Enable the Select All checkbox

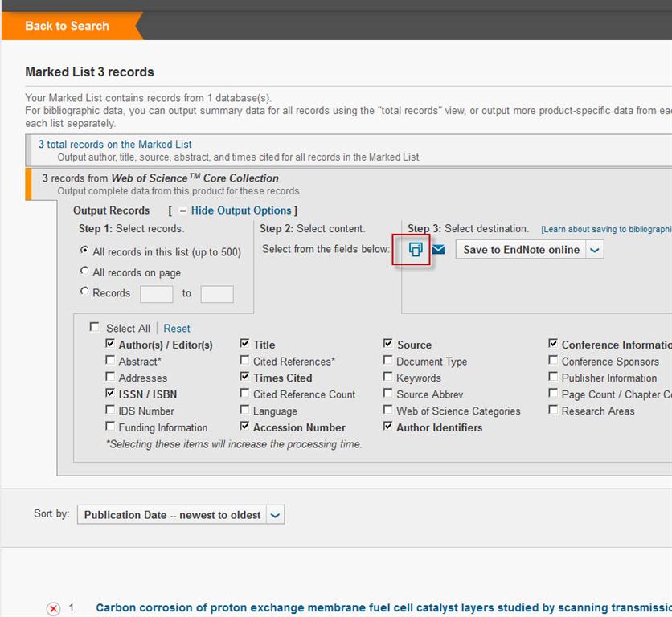[95, 327]
